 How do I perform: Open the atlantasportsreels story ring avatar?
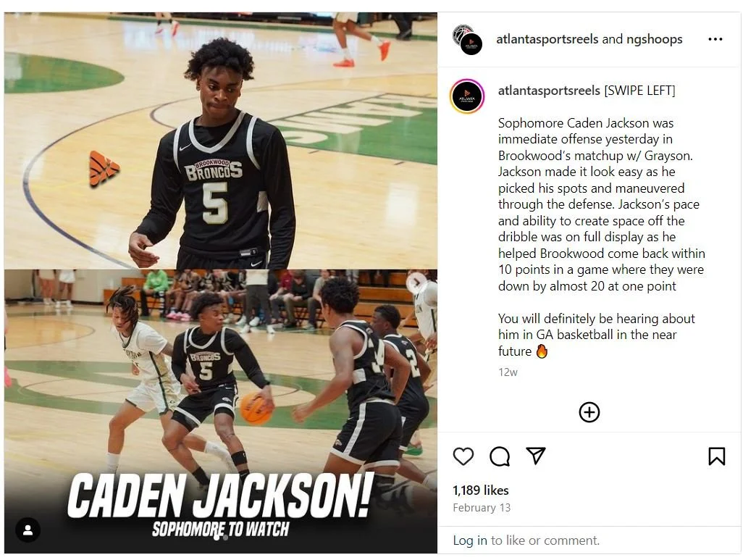pos(467,96)
